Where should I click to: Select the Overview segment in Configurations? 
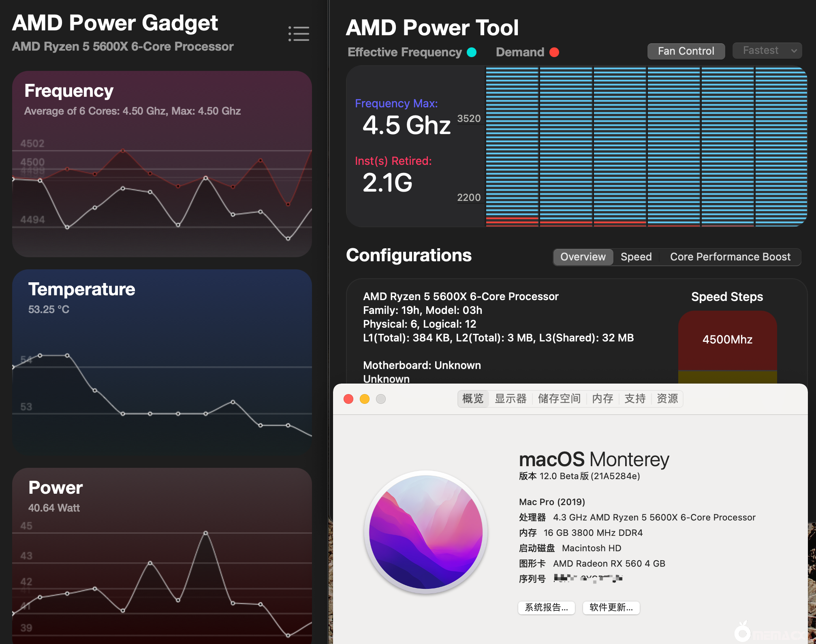click(583, 257)
